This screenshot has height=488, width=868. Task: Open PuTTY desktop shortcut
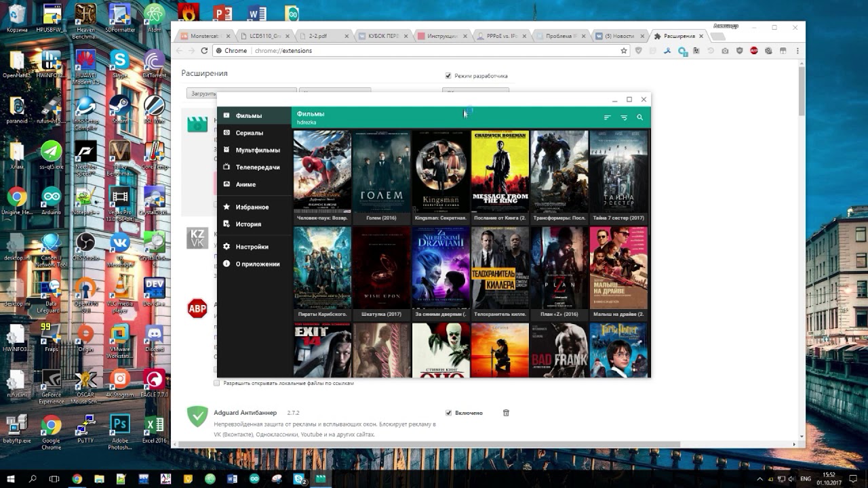coord(85,429)
